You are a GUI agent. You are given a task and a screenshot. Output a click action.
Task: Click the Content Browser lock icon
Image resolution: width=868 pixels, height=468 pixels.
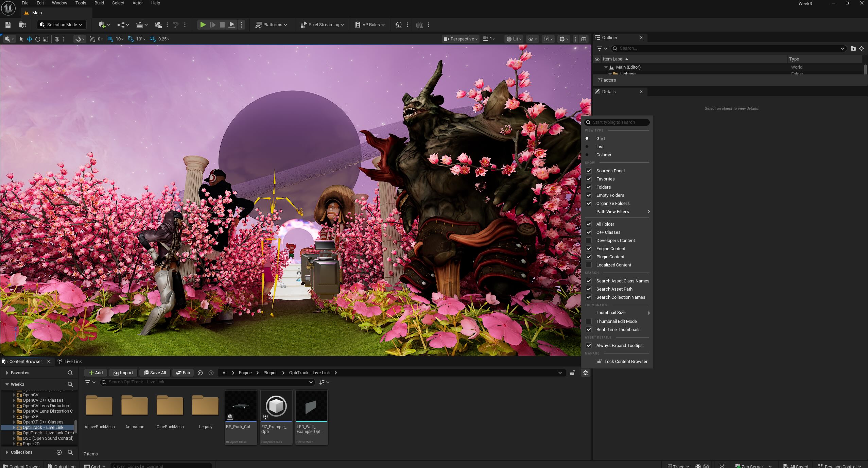click(x=572, y=373)
